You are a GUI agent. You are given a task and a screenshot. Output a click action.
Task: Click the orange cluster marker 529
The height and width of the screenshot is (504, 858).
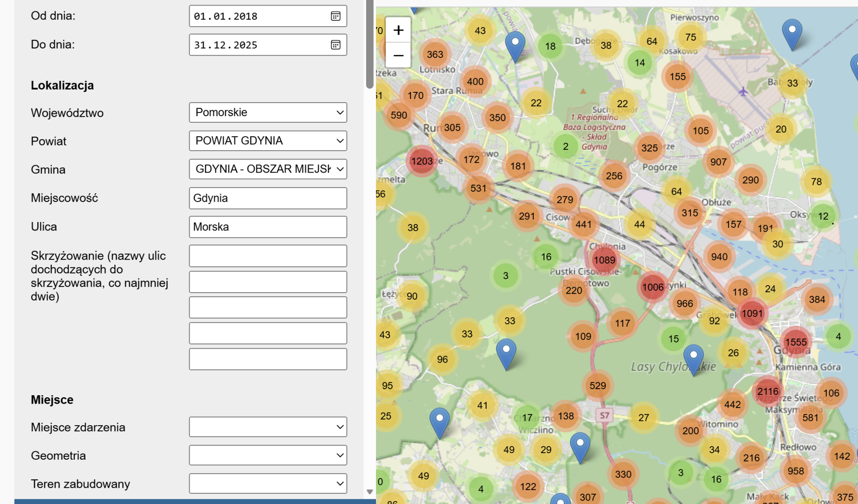click(597, 385)
